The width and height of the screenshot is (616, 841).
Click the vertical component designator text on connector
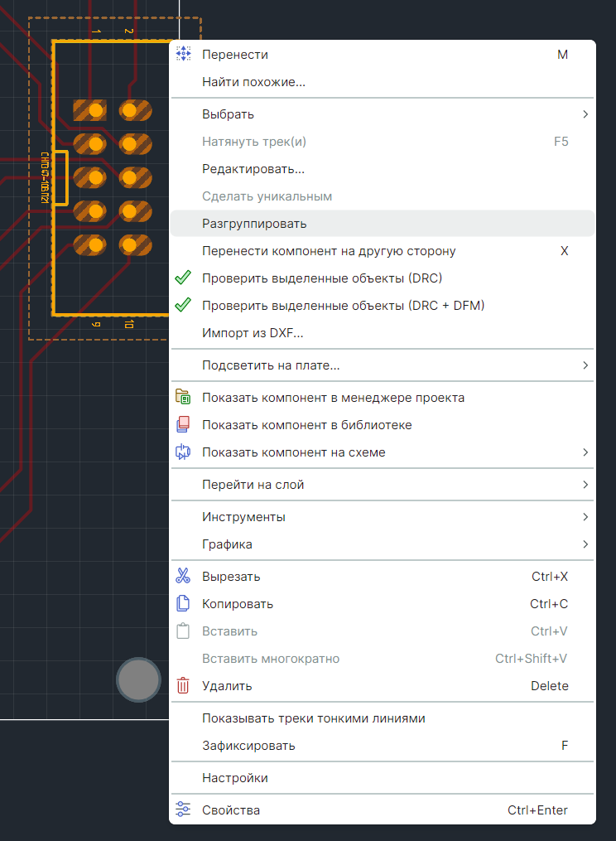coord(45,177)
